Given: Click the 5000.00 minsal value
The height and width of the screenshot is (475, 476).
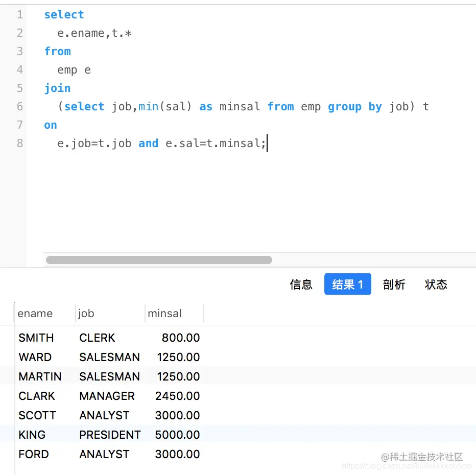Looking at the screenshot, I should 178,435.
